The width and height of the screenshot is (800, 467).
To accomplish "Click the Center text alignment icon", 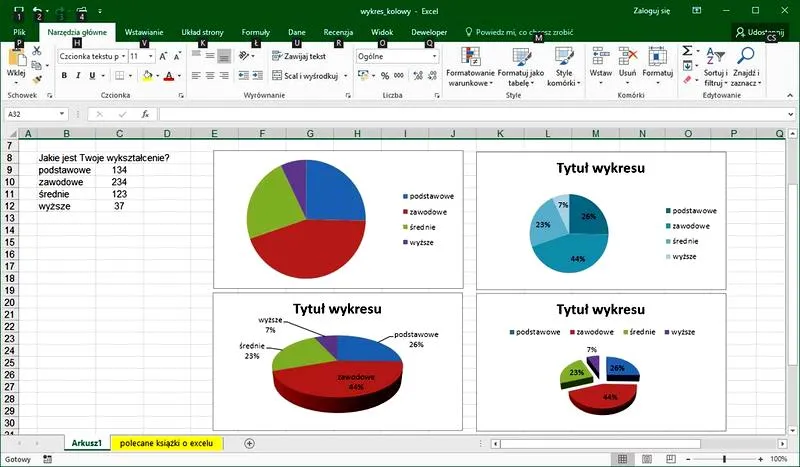I will tap(210, 76).
